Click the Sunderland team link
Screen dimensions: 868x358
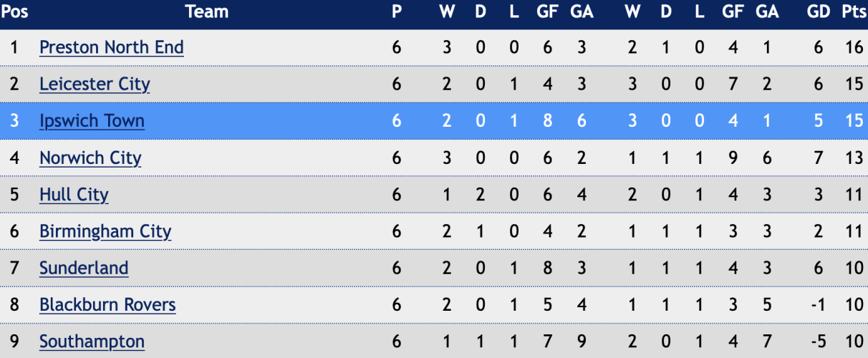pos(84,268)
